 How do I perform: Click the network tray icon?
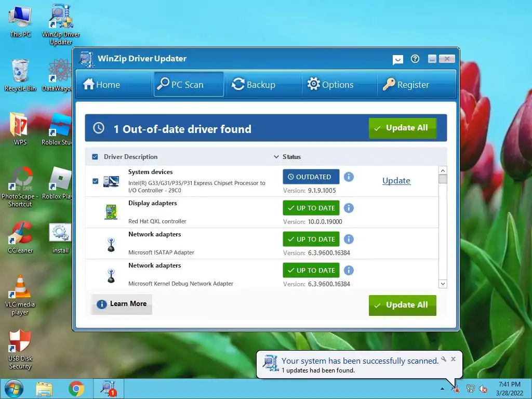[x=471, y=389]
